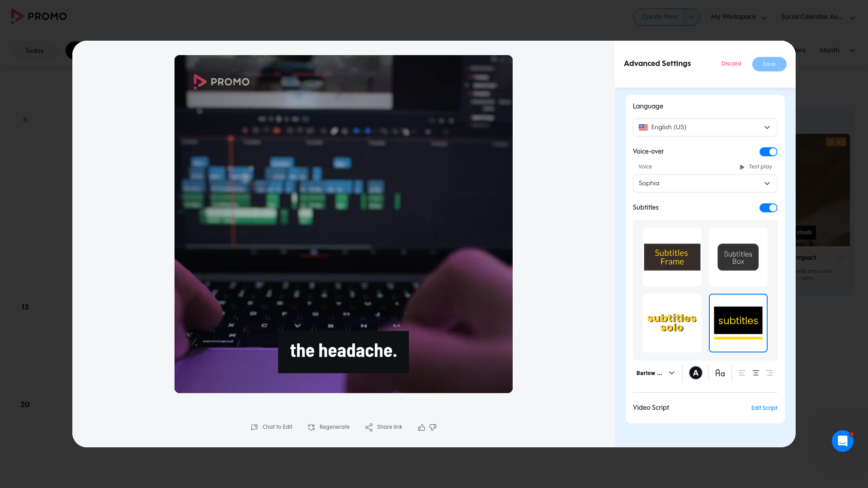This screenshot has height=488, width=868.
Task: Choose the Subtitles Box style
Action: [738, 257]
